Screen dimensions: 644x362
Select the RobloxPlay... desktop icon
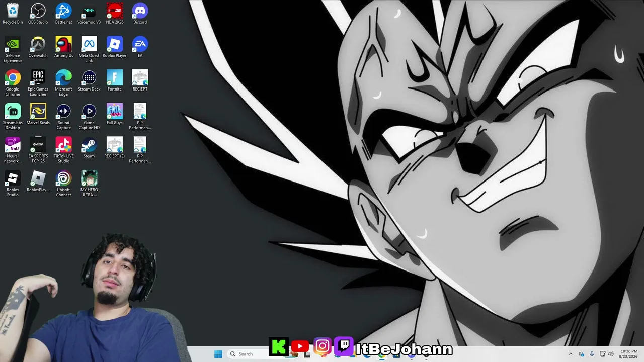point(38,181)
